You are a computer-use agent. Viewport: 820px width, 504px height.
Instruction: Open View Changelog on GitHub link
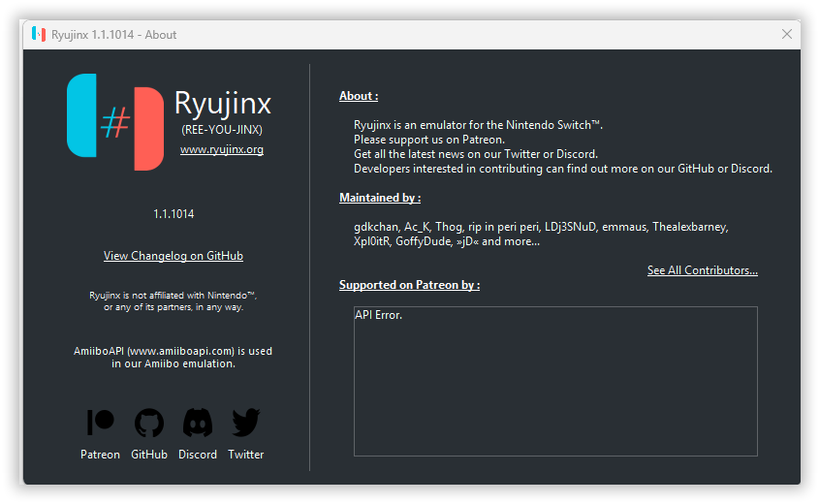[x=173, y=256]
